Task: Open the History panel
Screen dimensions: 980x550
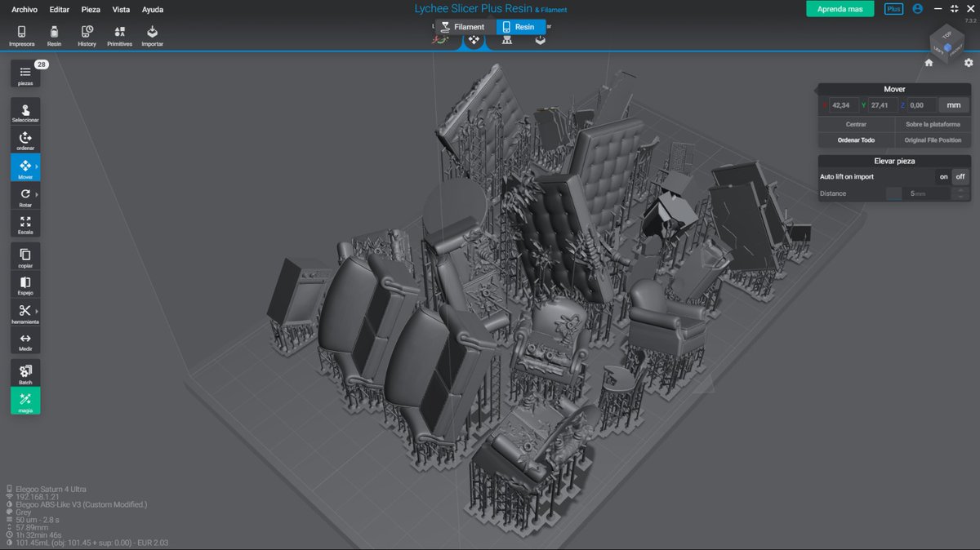Action: (87, 35)
